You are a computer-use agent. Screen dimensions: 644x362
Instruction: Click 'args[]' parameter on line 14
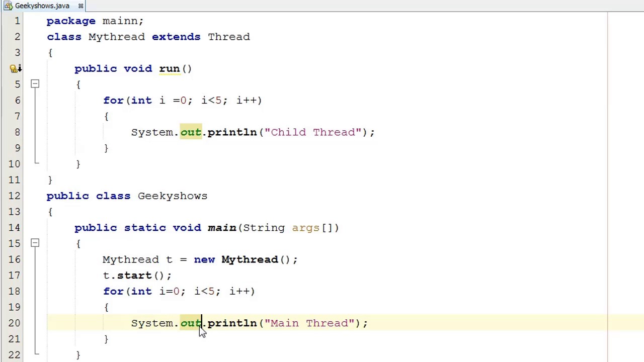coord(312,228)
